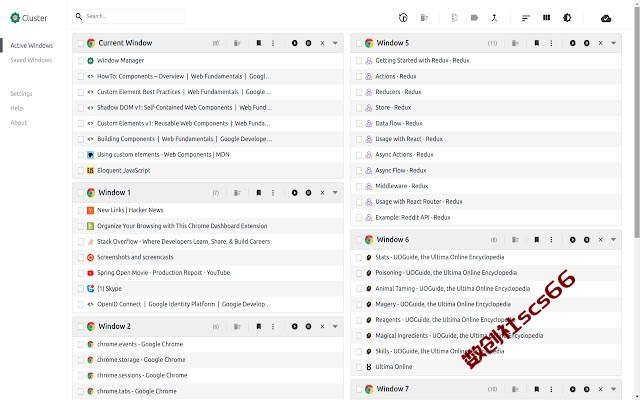Click the Window 5 title text

392,43
